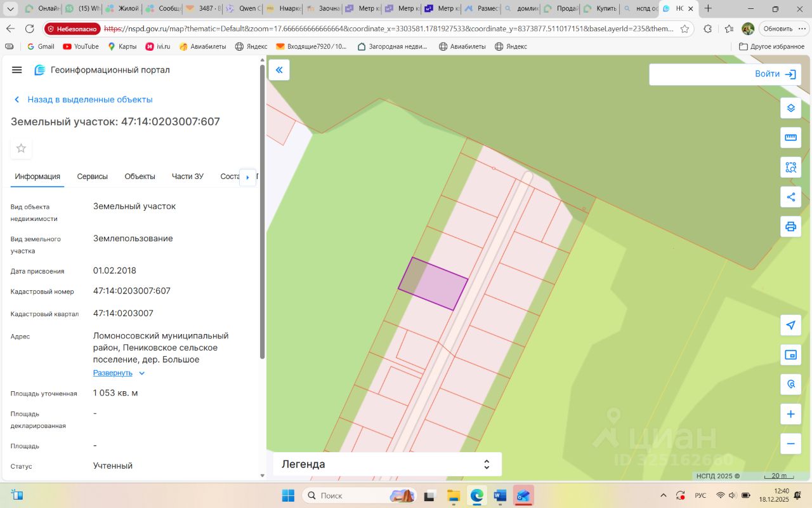Open the browser profile avatar
The width and height of the screenshot is (812, 508).
(x=749, y=29)
